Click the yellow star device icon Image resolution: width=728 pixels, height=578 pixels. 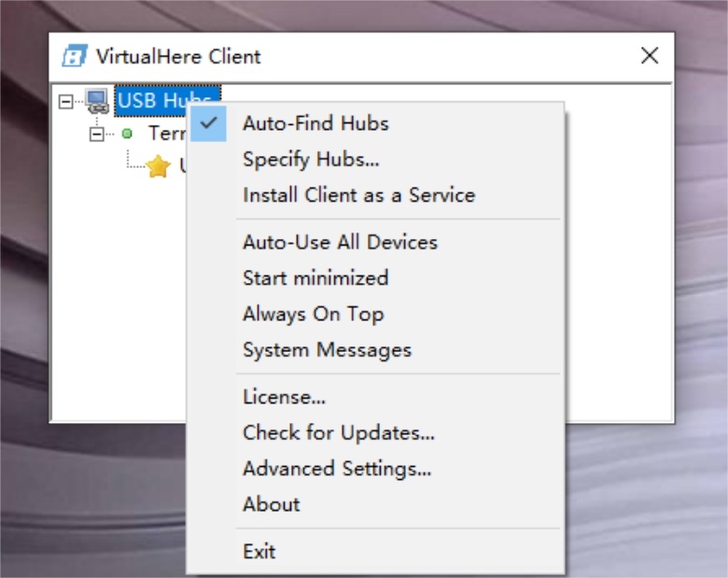[159, 166]
